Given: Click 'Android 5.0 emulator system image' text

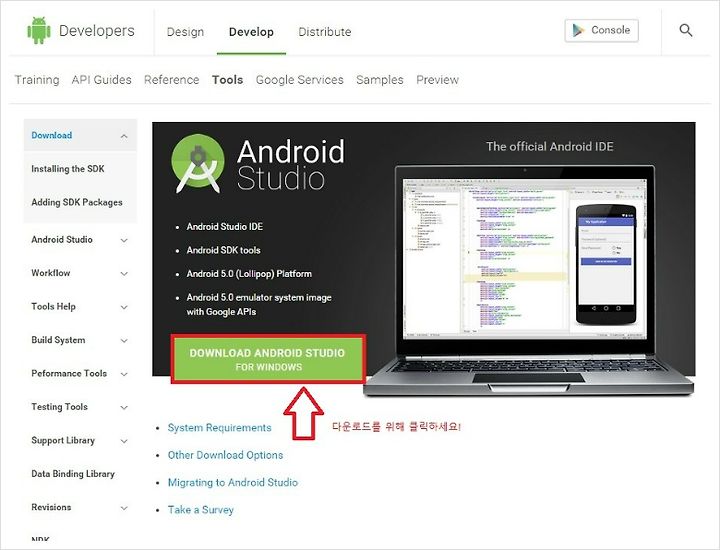Looking at the screenshot, I should [259, 297].
